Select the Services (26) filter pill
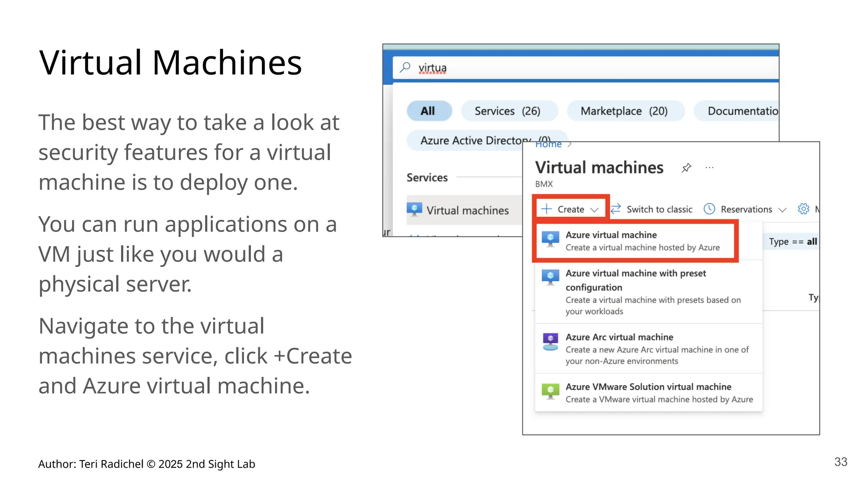Image resolution: width=868 pixels, height=488 pixels. pos(509,111)
